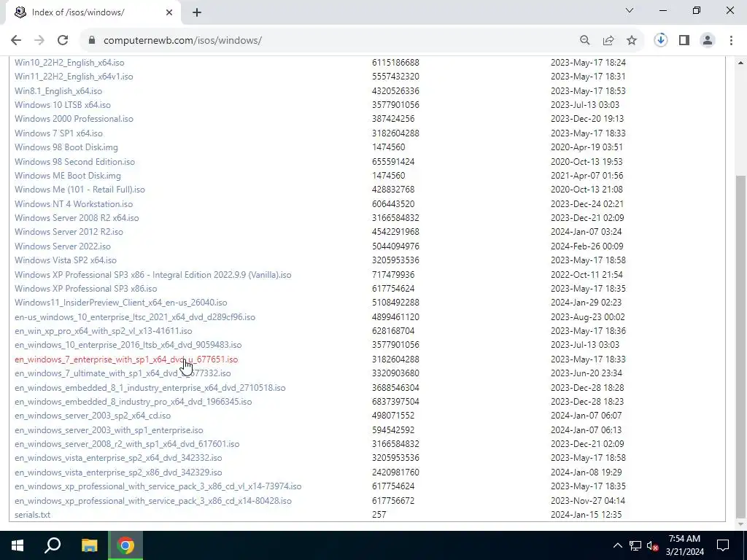Click en_windows_embedded_8_industry_pro iso
The image size is (747, 560).
point(133,402)
